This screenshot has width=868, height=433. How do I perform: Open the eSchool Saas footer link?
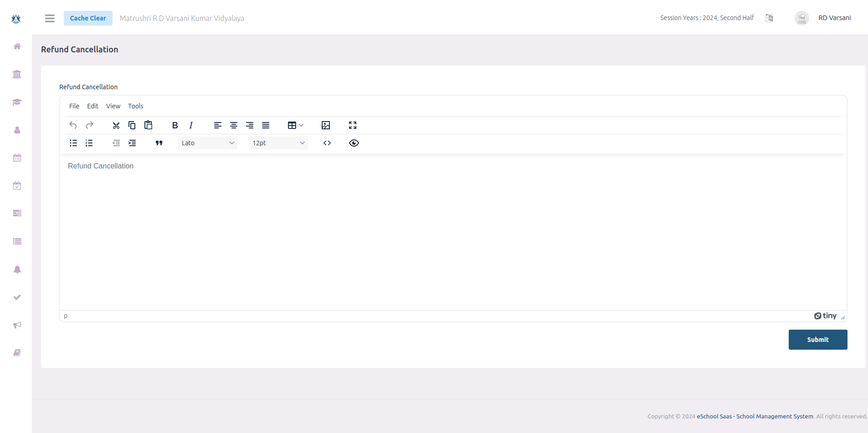tap(755, 416)
